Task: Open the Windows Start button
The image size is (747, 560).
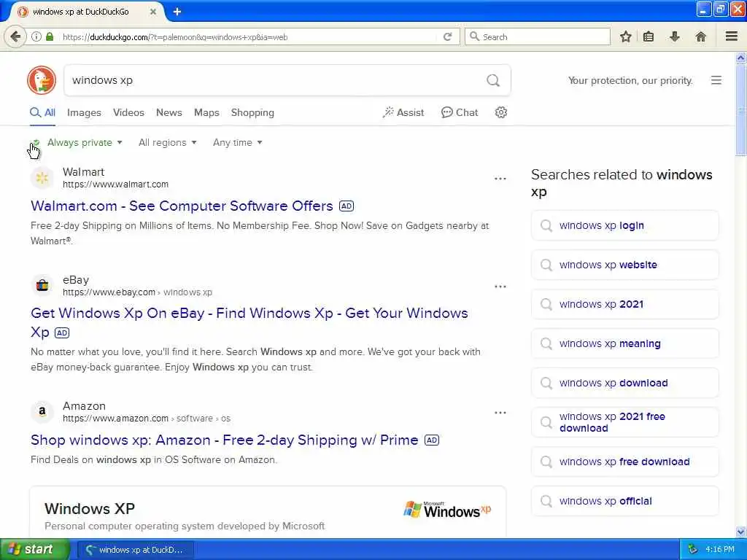Action: [35, 549]
